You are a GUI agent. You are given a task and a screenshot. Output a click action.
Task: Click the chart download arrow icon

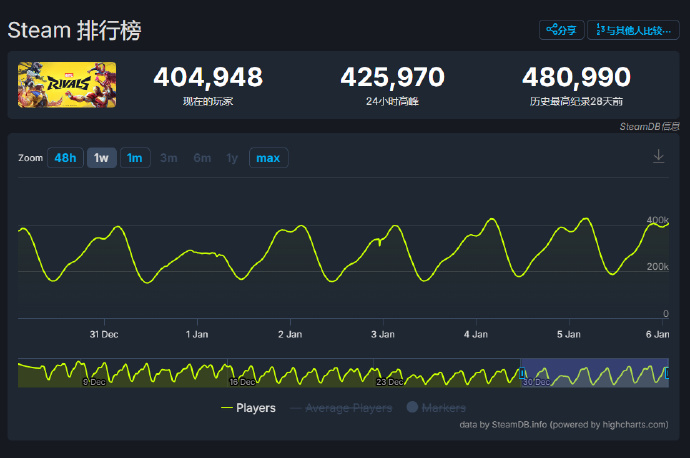658,156
